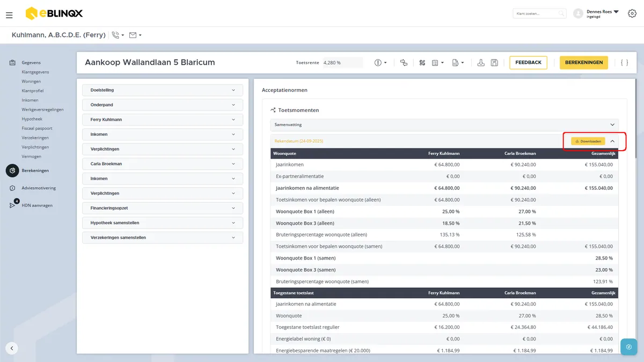644x362 pixels.
Task: Expand the Doelstelling section
Action: pos(163,90)
